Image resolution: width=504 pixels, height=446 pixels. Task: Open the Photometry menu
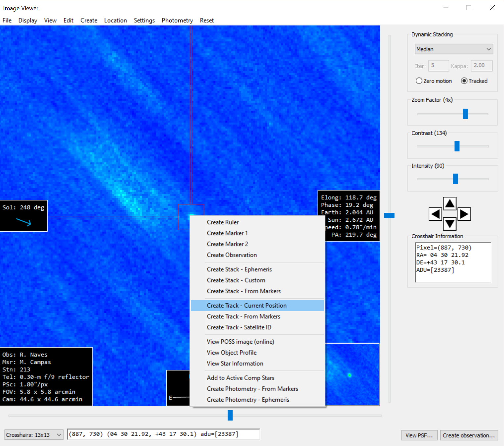click(177, 20)
